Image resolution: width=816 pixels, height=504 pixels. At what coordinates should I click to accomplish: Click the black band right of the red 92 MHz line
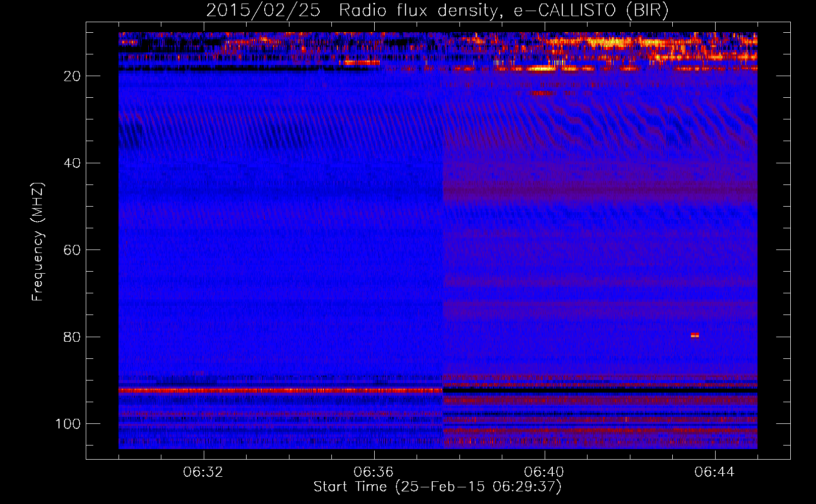coord(600,390)
